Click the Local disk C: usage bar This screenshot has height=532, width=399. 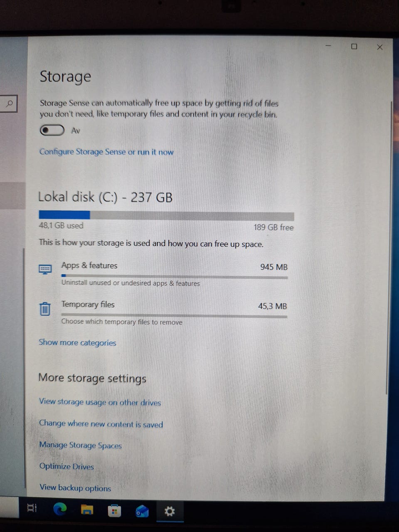coord(166,215)
